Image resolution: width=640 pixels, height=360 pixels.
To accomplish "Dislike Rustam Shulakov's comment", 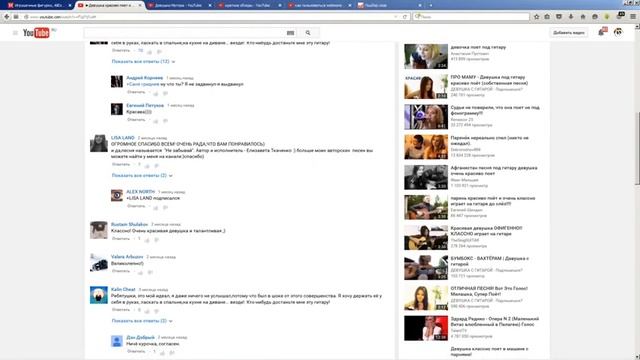I will pos(156,240).
